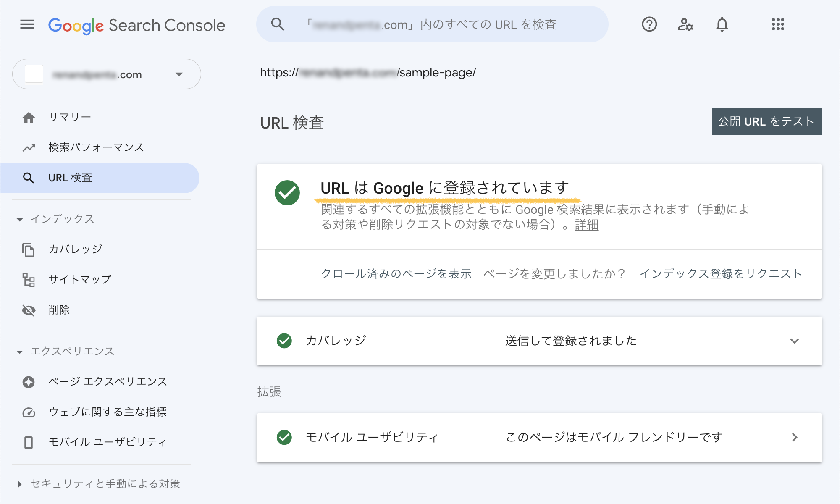Click このページはモバイル フレンドリーです text
This screenshot has height=504, width=840.
click(614, 437)
